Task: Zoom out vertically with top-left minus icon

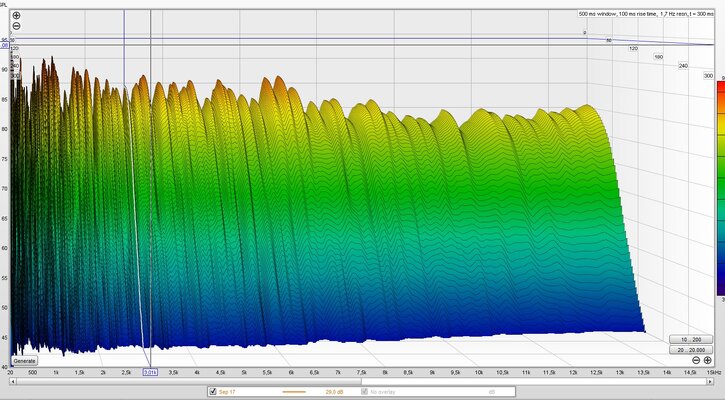Action: 16,26
